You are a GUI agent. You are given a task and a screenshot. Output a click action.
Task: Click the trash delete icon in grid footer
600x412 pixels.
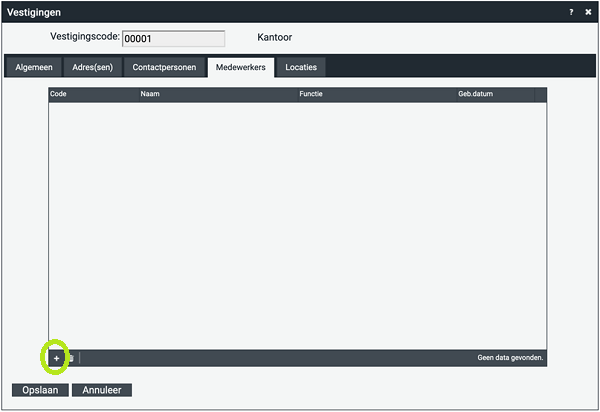click(x=70, y=358)
